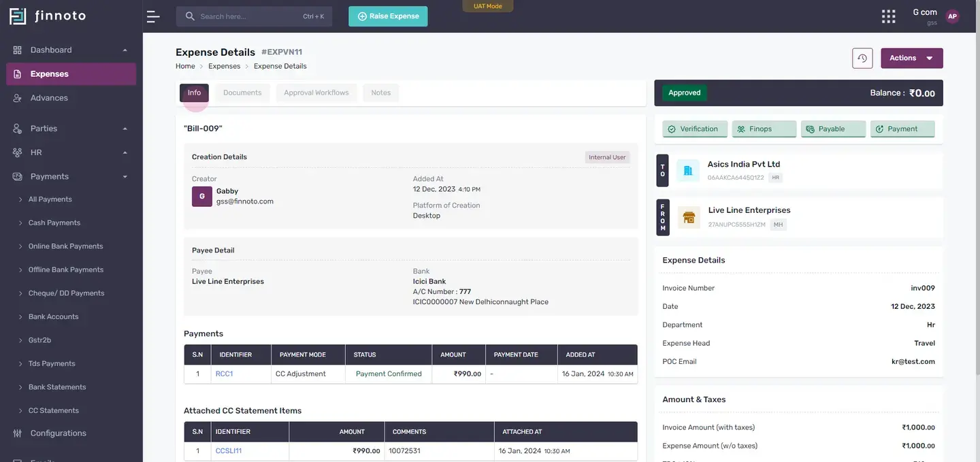This screenshot has height=462, width=980.
Task: Open Cash Payments submenu item
Action: [54, 223]
